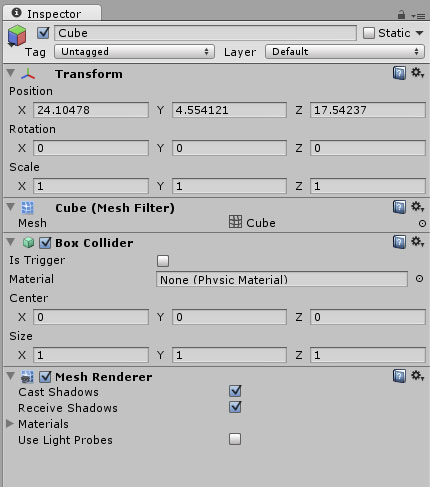
Task: Click the Position X input field
Action: 91,110
